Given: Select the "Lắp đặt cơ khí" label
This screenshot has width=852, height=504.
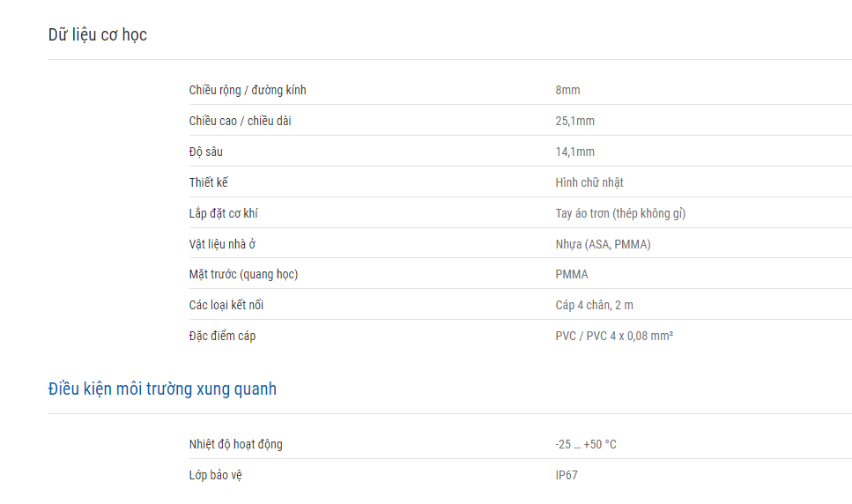Looking at the screenshot, I should (x=223, y=213).
